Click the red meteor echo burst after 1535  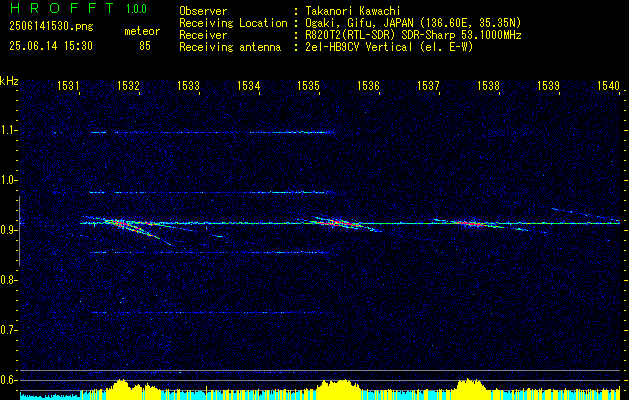click(341, 223)
